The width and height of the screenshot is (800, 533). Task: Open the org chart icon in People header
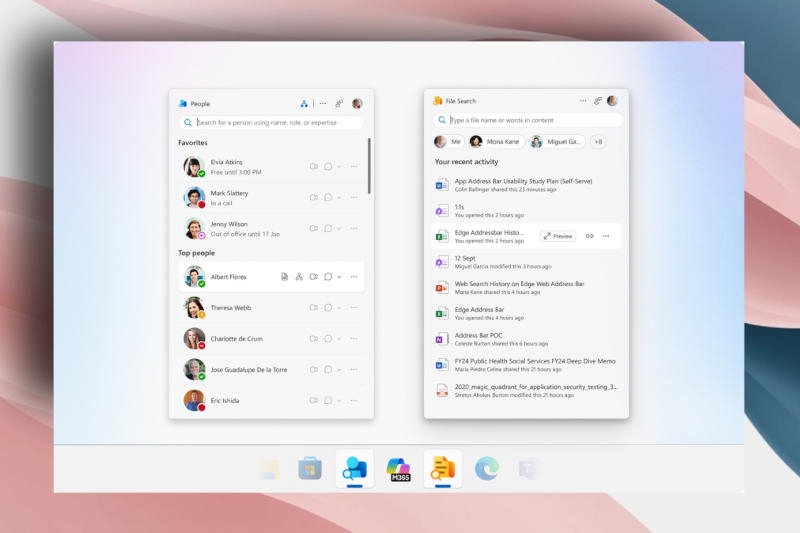[x=304, y=103]
